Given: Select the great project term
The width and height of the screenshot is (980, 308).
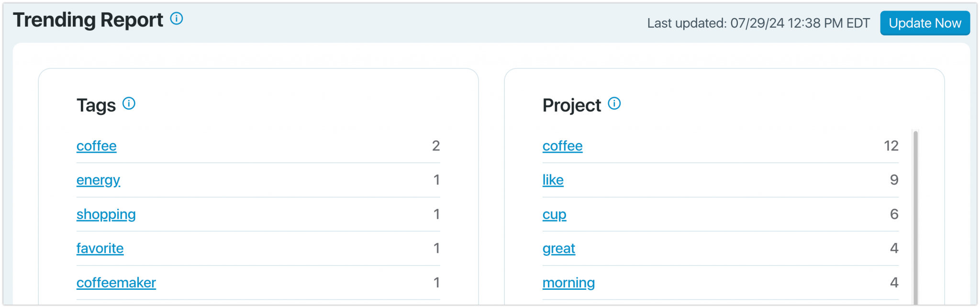Looking at the screenshot, I should click(558, 249).
